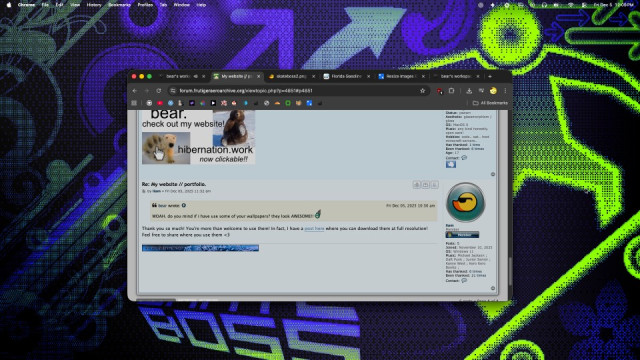This screenshot has height=360, width=640.
Task: Close the skateboss2.png tab
Action: (x=313, y=76)
